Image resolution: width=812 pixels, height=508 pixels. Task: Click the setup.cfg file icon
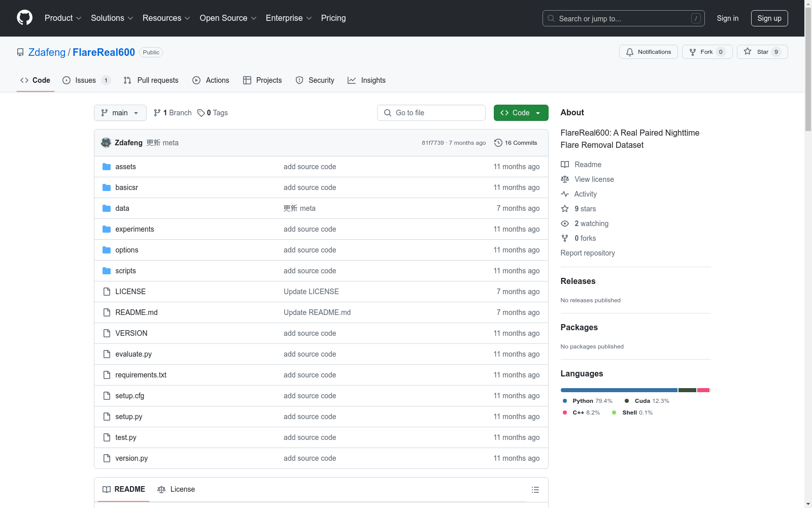pos(107,396)
